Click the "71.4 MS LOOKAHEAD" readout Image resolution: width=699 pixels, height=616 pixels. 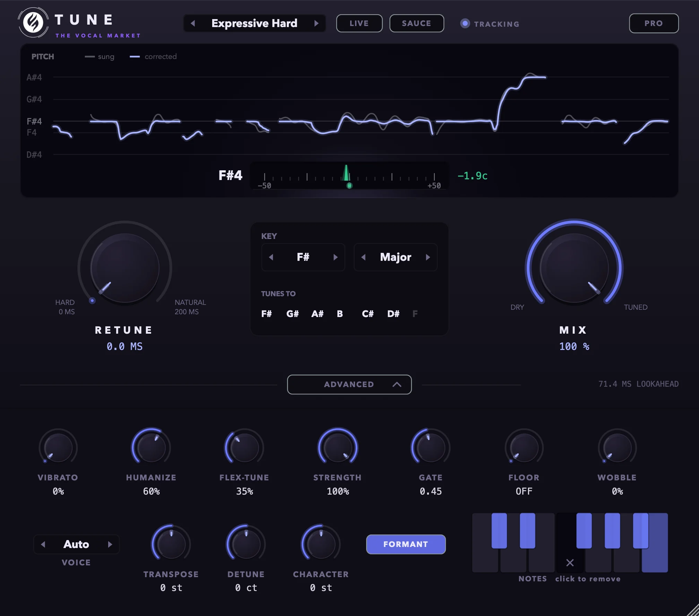click(638, 384)
